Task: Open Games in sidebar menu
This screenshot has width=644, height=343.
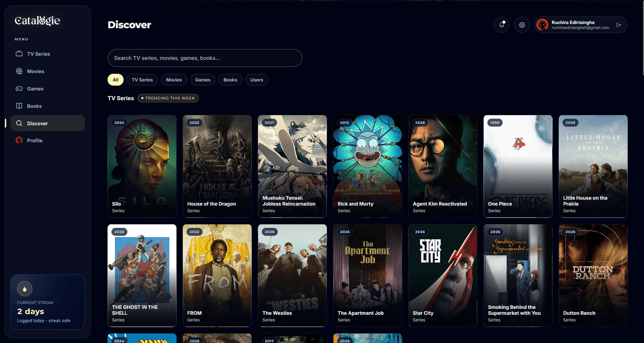Action: point(47,88)
